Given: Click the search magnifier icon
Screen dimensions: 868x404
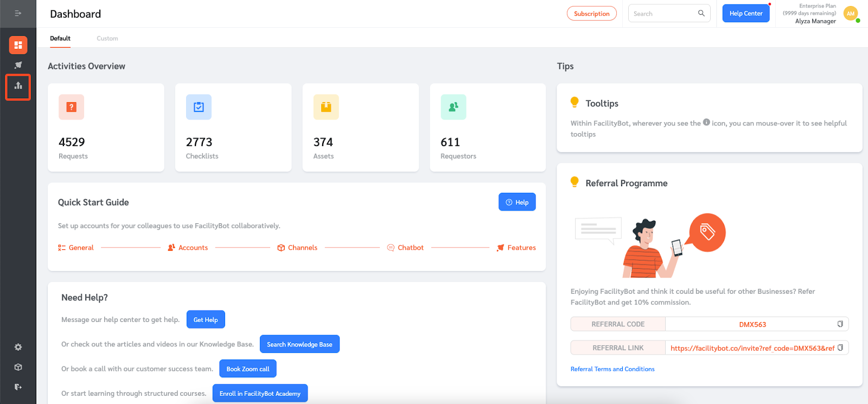Looking at the screenshot, I should pos(701,14).
